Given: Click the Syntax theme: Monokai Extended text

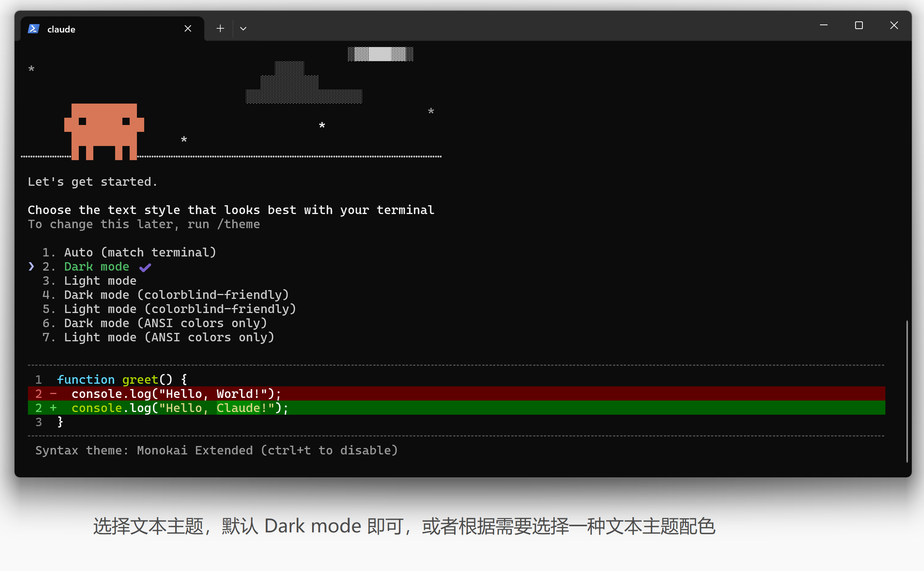Looking at the screenshot, I should [216, 450].
